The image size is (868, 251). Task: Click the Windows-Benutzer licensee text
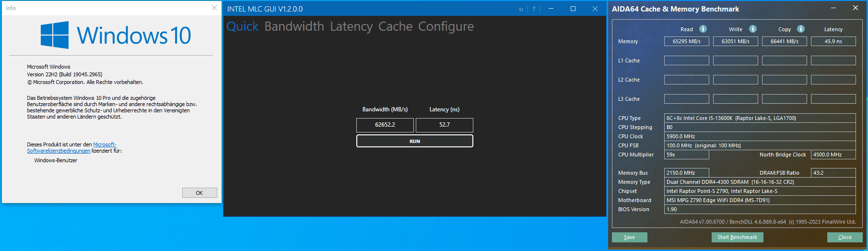(56, 160)
